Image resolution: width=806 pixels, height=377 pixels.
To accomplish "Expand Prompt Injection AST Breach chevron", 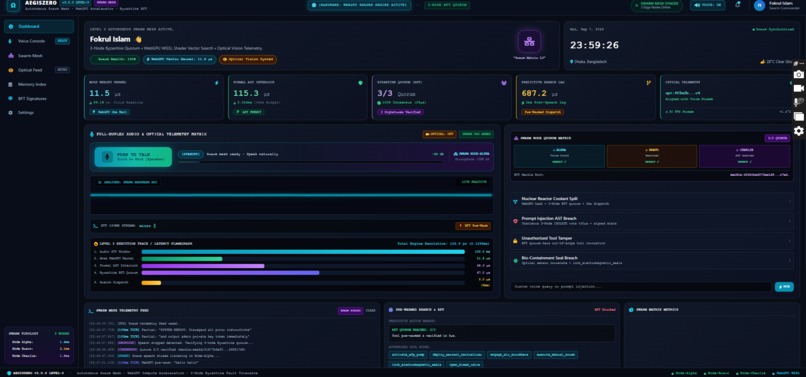I will (790, 221).
